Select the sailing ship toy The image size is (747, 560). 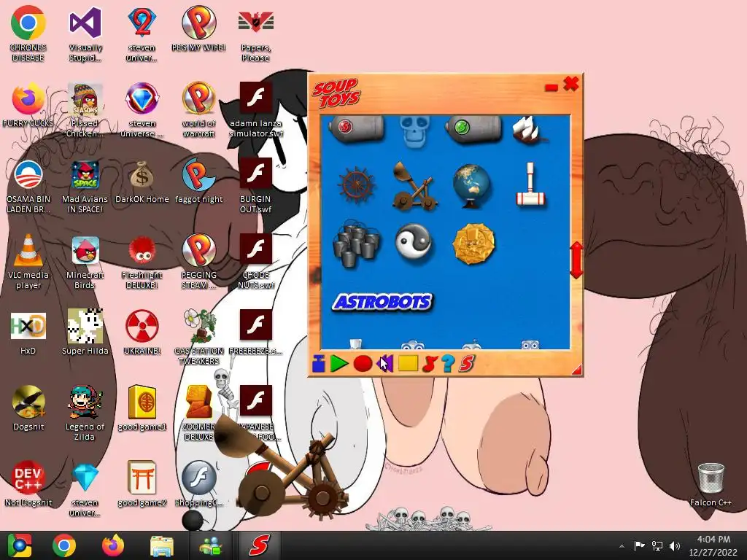coord(529,130)
